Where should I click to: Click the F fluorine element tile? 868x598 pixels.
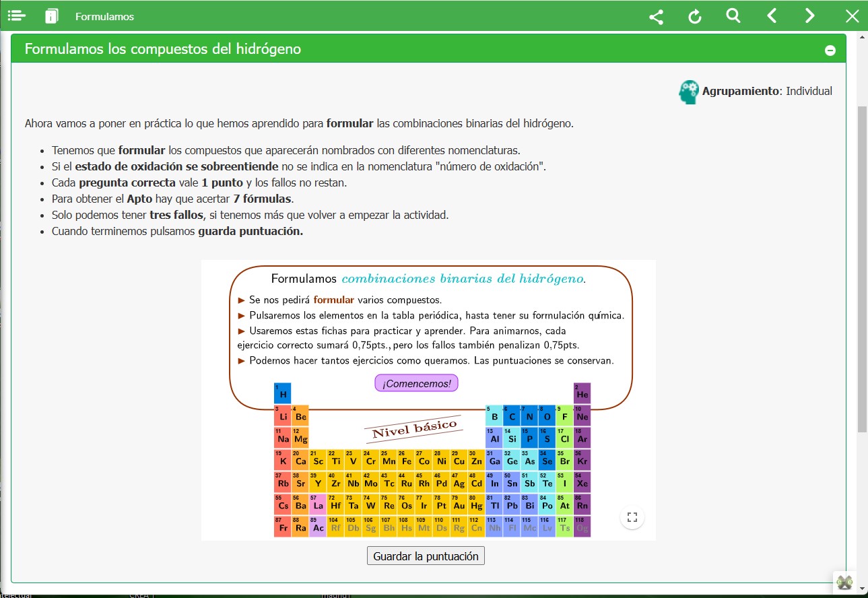(564, 416)
